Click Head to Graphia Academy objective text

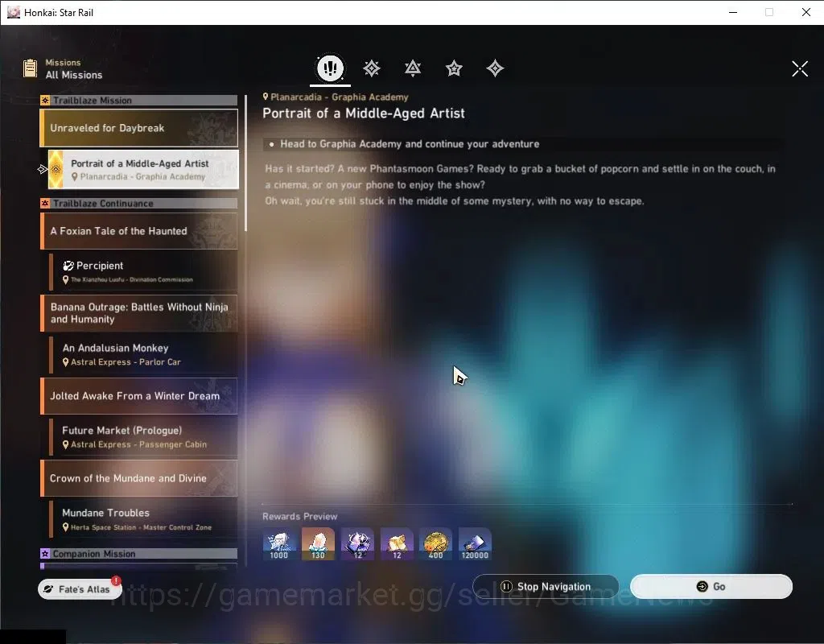point(410,144)
